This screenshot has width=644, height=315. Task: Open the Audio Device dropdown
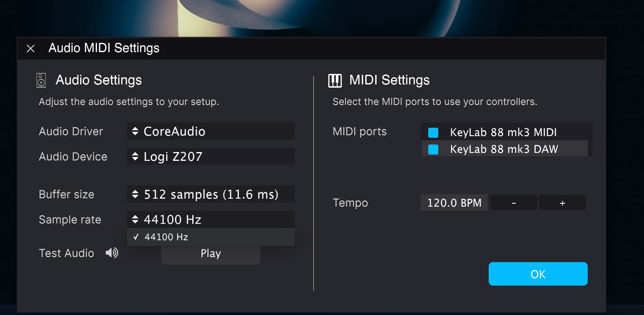pos(211,157)
